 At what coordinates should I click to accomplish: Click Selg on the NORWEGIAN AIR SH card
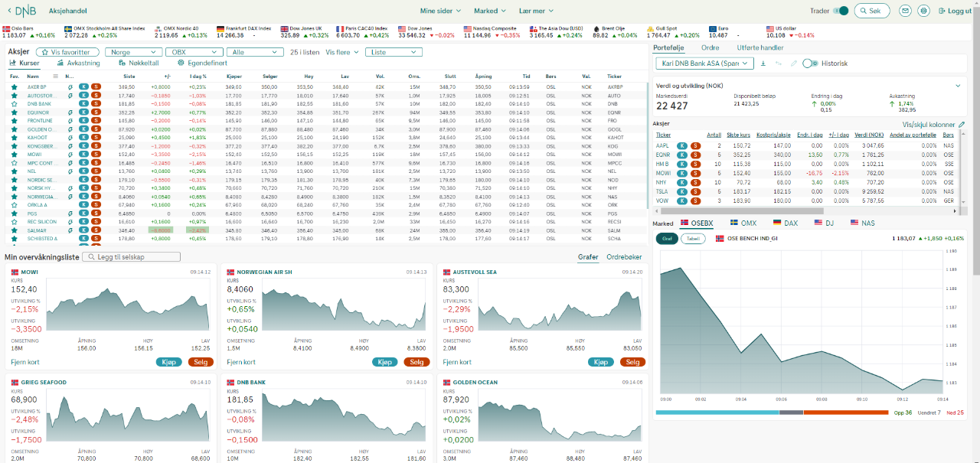(416, 362)
